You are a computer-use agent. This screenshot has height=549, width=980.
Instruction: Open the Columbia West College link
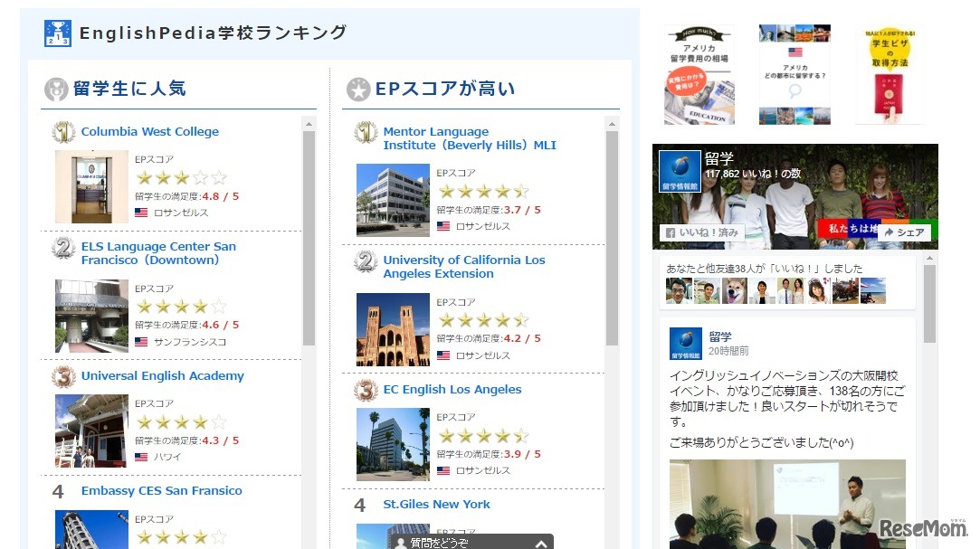coord(150,131)
